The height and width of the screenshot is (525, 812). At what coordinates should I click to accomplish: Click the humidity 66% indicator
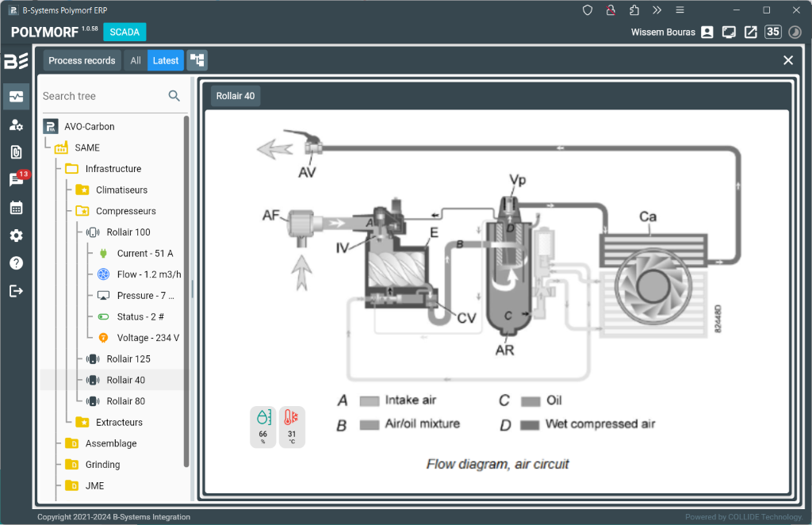[x=263, y=427]
